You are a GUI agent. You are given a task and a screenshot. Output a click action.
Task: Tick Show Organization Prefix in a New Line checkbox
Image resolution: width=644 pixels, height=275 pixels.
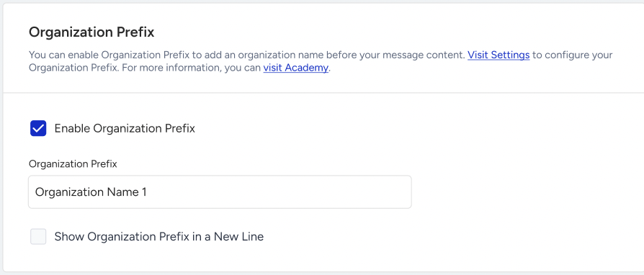pyautogui.click(x=38, y=237)
